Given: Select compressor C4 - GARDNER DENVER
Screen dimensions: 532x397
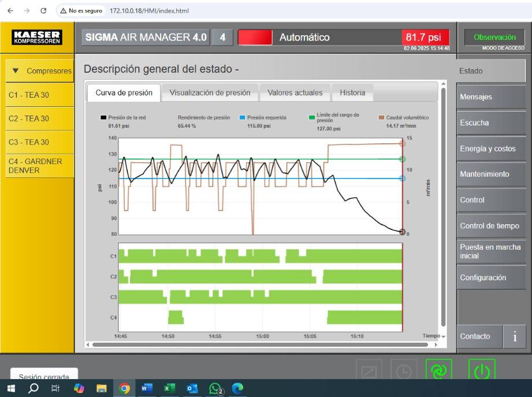Looking at the screenshot, I should pos(40,166).
